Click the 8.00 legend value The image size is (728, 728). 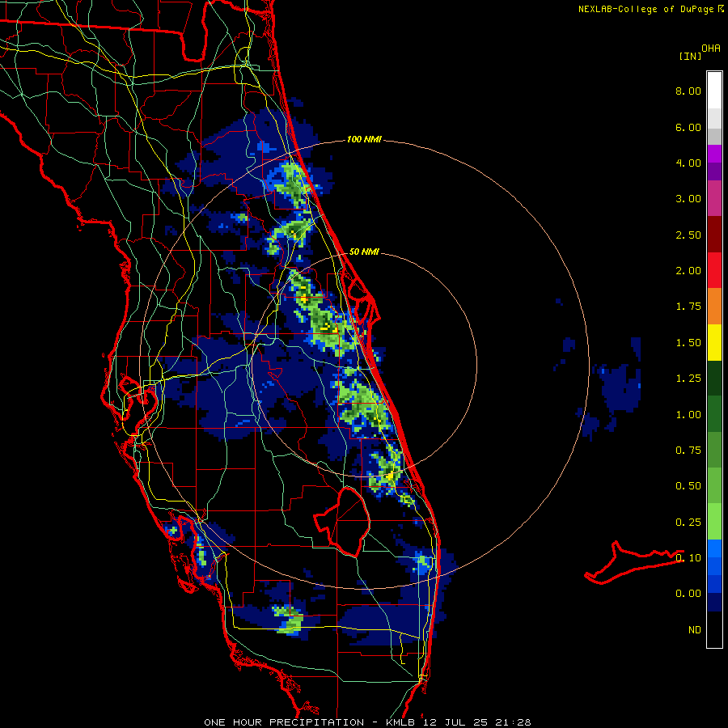[x=688, y=91]
